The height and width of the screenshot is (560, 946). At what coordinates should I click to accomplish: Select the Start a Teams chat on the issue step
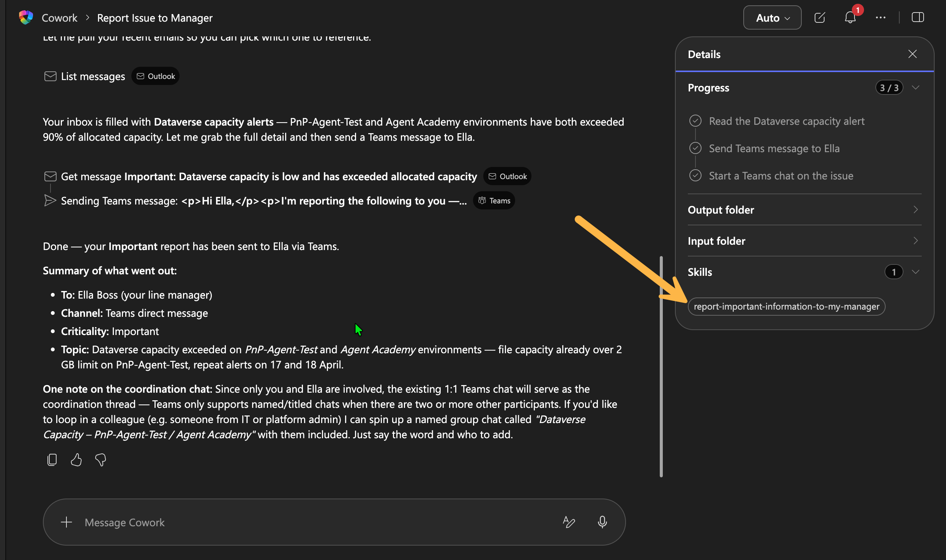click(781, 176)
